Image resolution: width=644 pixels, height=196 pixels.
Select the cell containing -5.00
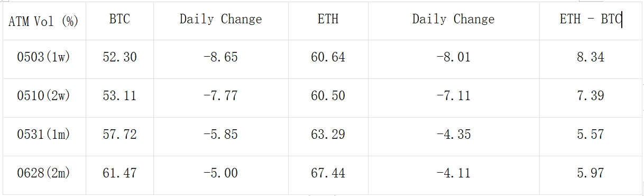coord(221,175)
